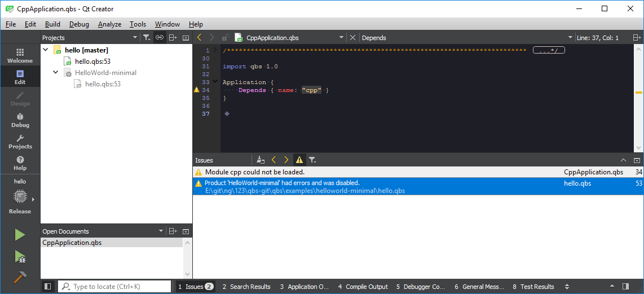Toggle show warnings in Issues pane
644x294 pixels.
pyautogui.click(x=299, y=160)
